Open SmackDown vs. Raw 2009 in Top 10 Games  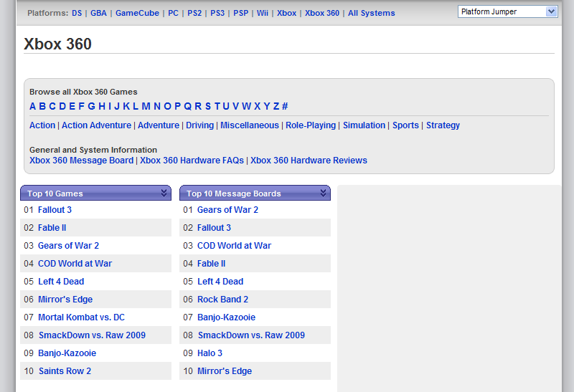93,335
